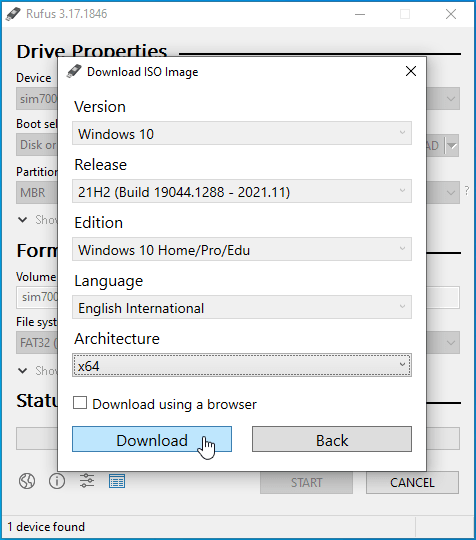Click the Back button
This screenshot has height=540, width=476.
tap(332, 439)
